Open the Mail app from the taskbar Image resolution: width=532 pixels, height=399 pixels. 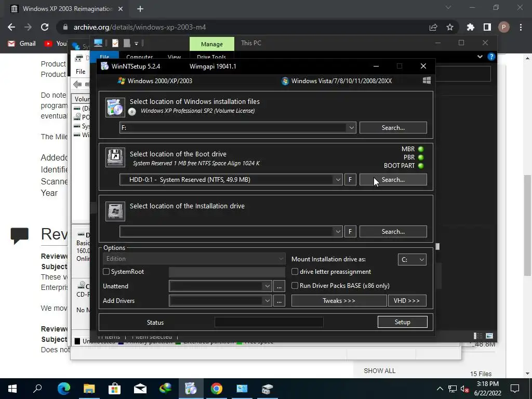[140, 389]
